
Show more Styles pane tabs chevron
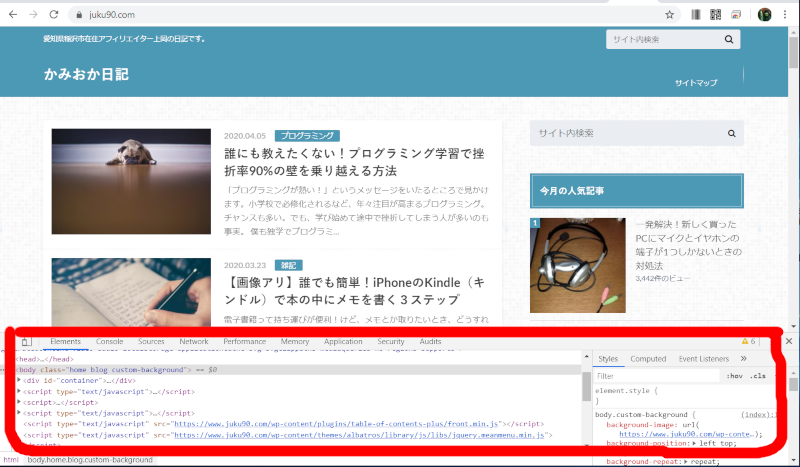point(743,358)
